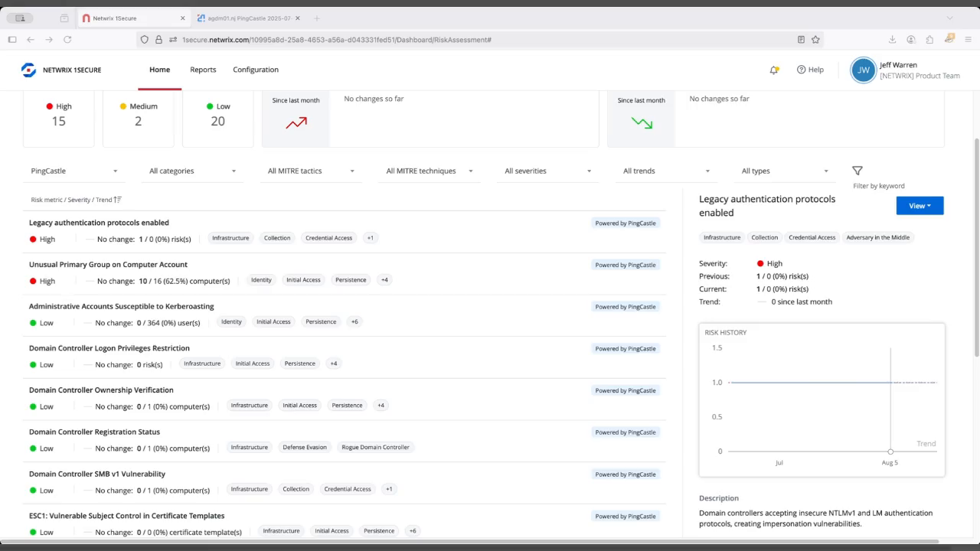Open the filter funnel icon
Screen dimensions: 980x551
tap(857, 171)
